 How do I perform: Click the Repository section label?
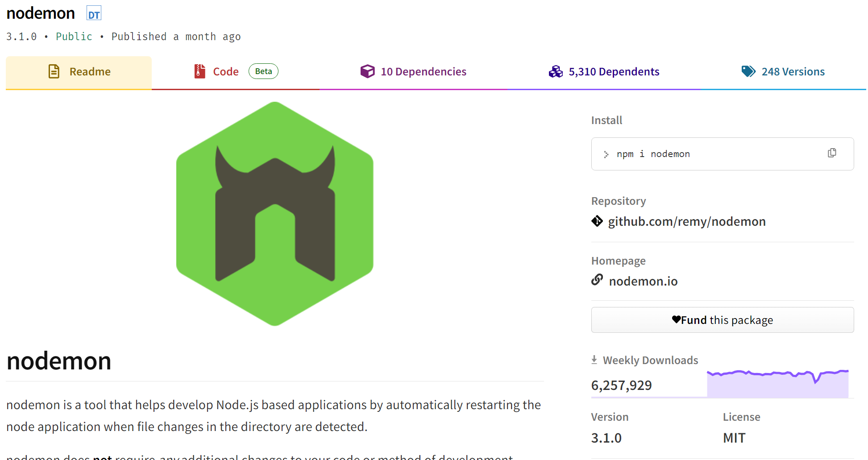pyautogui.click(x=619, y=201)
